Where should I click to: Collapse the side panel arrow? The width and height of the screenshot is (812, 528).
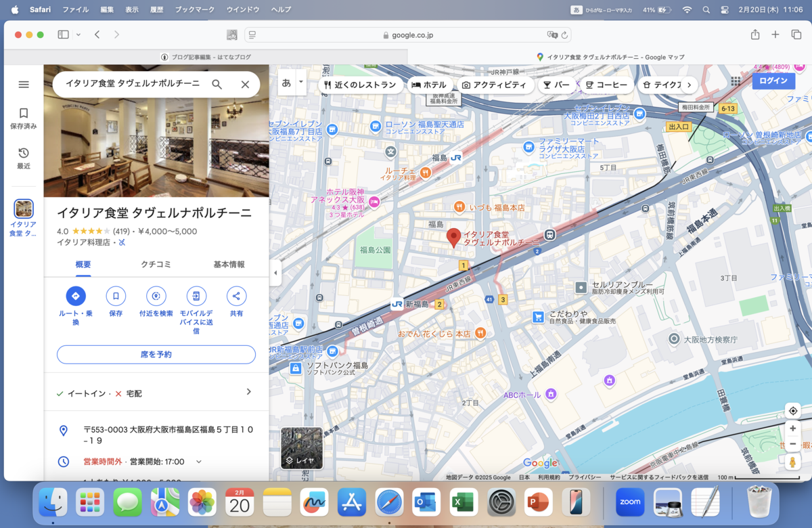coord(275,273)
